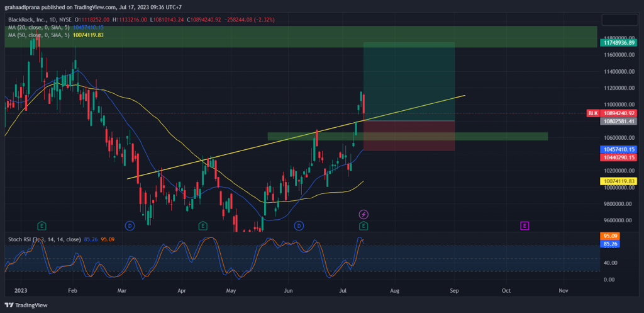Viewport: 644px width, 313px height.
Task: Click the red dotted last-price line
Action: pyautogui.click(x=296, y=113)
